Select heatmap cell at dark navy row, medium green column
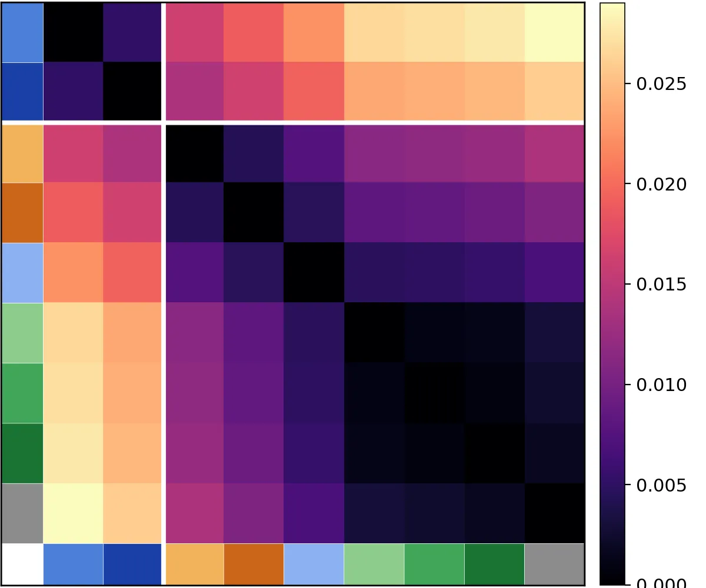706x588 pixels. tap(434, 92)
